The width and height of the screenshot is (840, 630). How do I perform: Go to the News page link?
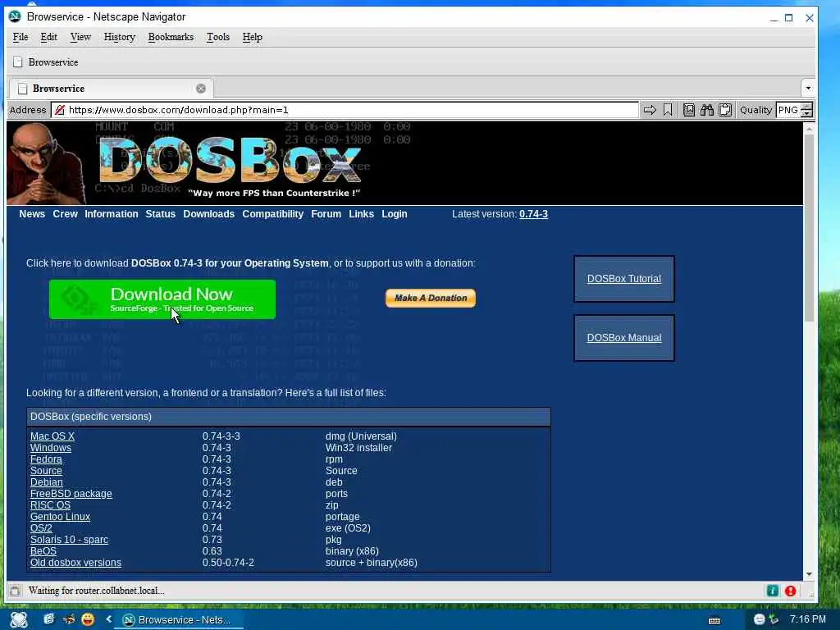tap(32, 214)
